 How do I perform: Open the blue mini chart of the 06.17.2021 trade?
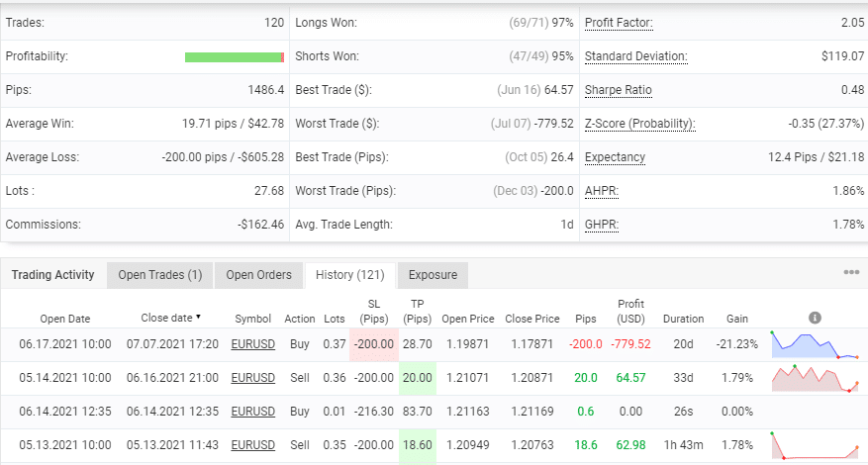pos(815,344)
